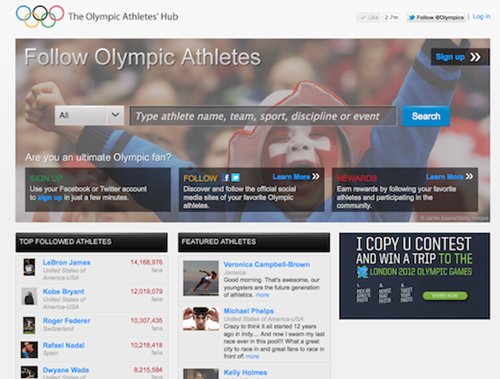This screenshot has height=379, width=500.
Task: Click the Follow @Olympics Twitter button
Action: (436, 17)
